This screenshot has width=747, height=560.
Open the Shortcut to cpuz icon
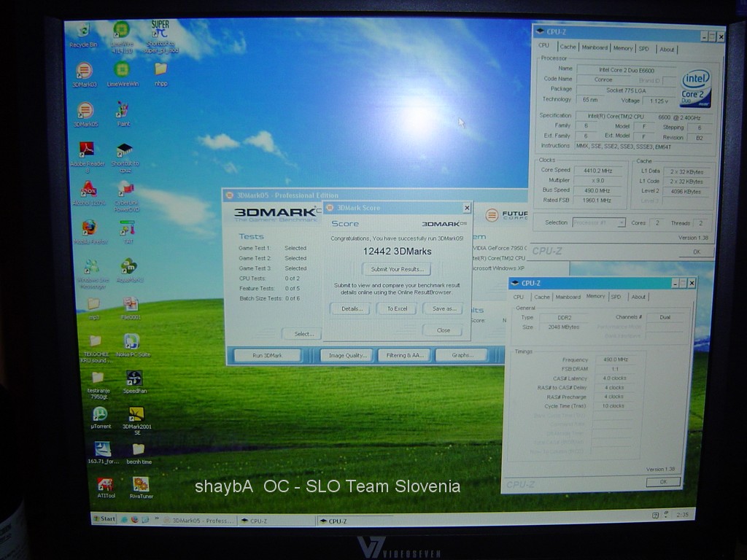click(125, 158)
